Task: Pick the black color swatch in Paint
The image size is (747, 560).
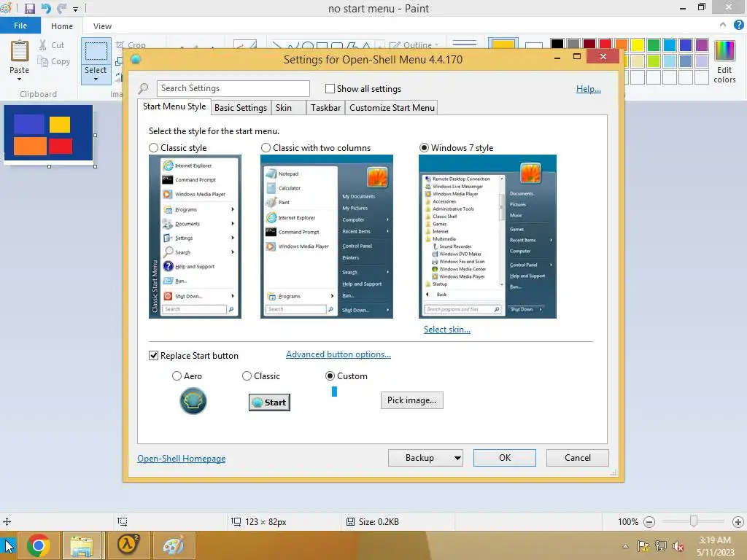Action: pos(557,44)
